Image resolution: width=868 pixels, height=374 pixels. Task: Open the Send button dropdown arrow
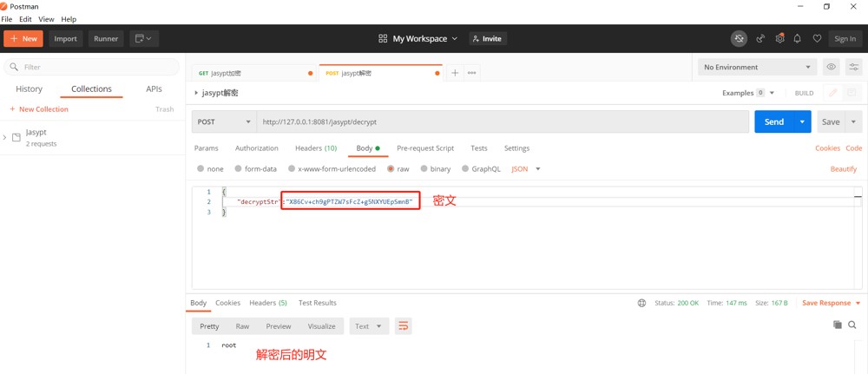pyautogui.click(x=802, y=121)
